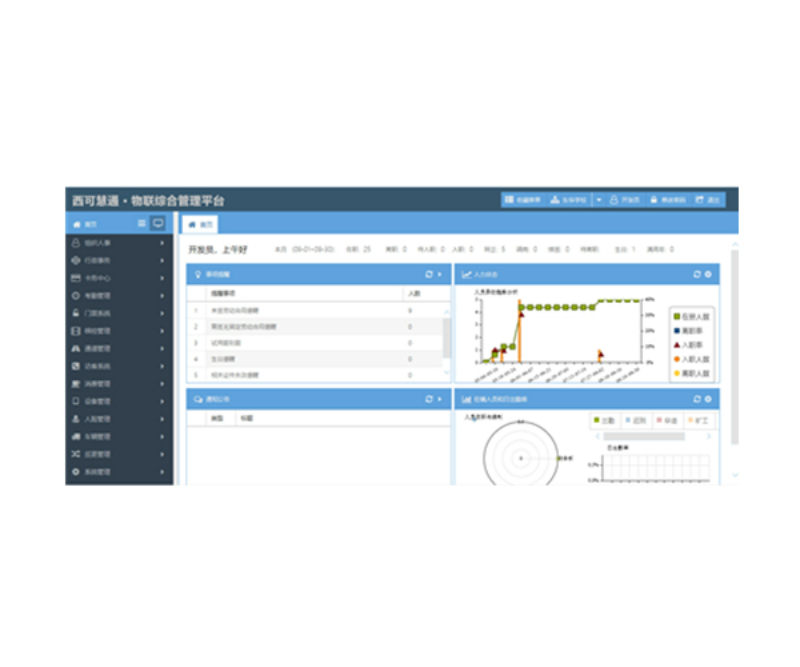Open the small dropdown arrow in header toolbar
Image resolution: width=800 pixels, height=667 pixels.
[x=599, y=200]
